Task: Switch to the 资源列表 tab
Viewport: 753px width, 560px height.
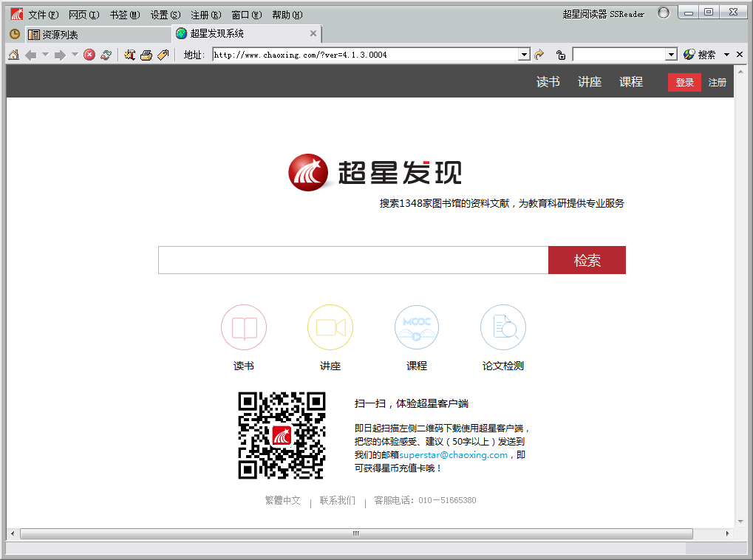Action: point(59,35)
